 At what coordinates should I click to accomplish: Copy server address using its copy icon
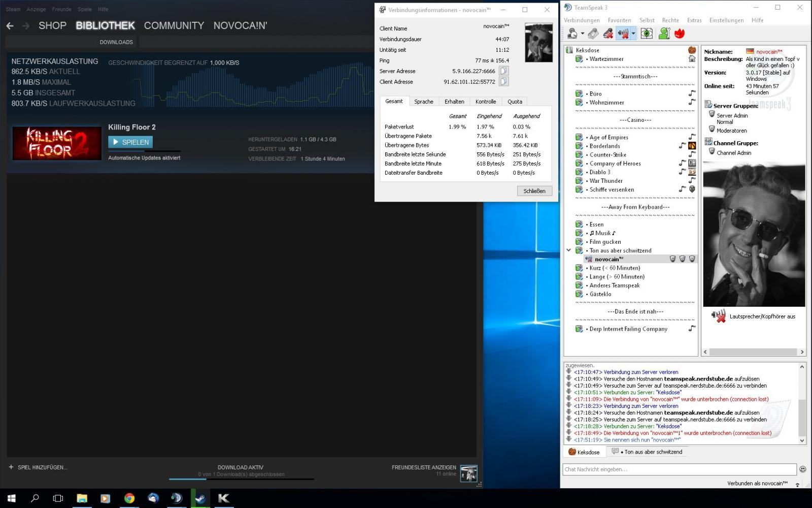tap(503, 71)
